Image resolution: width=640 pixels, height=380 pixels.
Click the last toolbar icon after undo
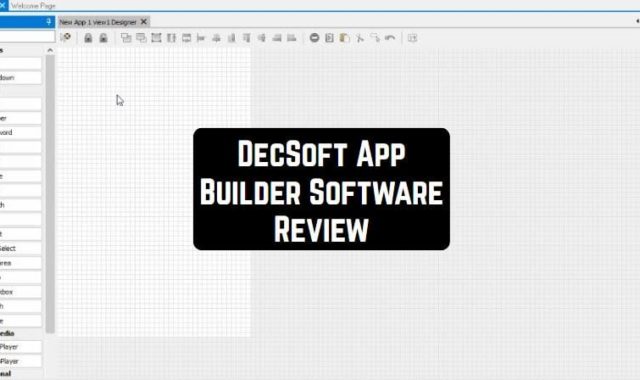(412, 38)
